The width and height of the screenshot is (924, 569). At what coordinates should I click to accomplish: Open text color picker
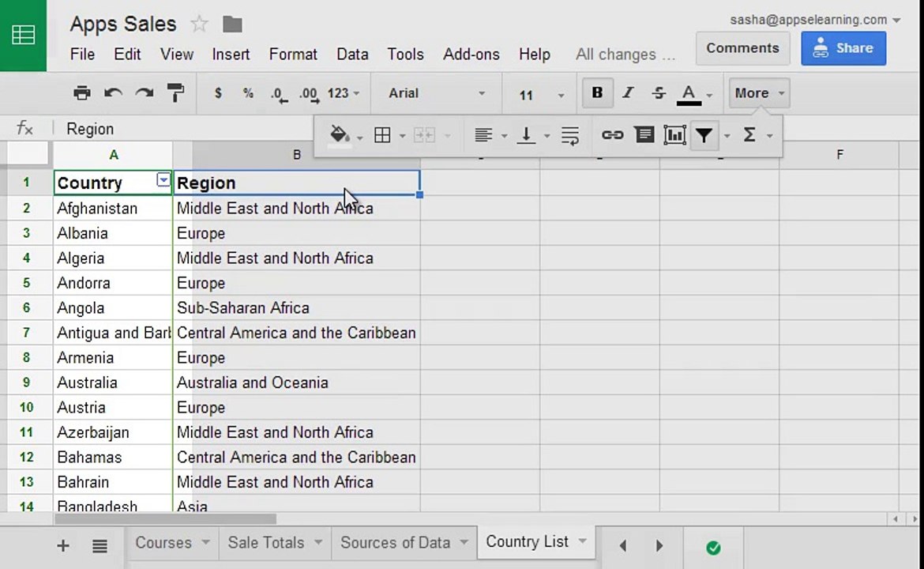coord(689,94)
